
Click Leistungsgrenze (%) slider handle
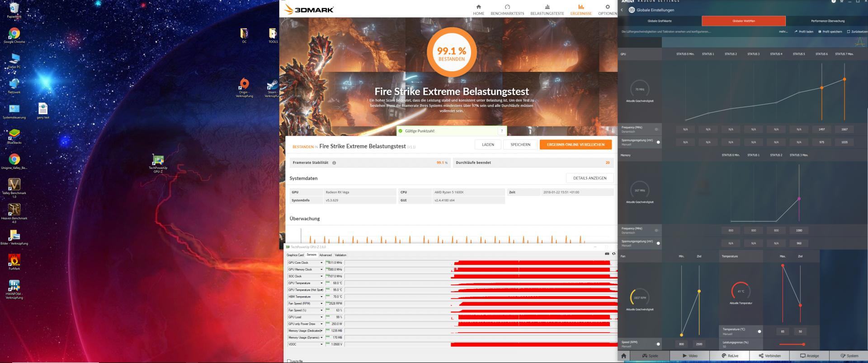[x=803, y=344]
